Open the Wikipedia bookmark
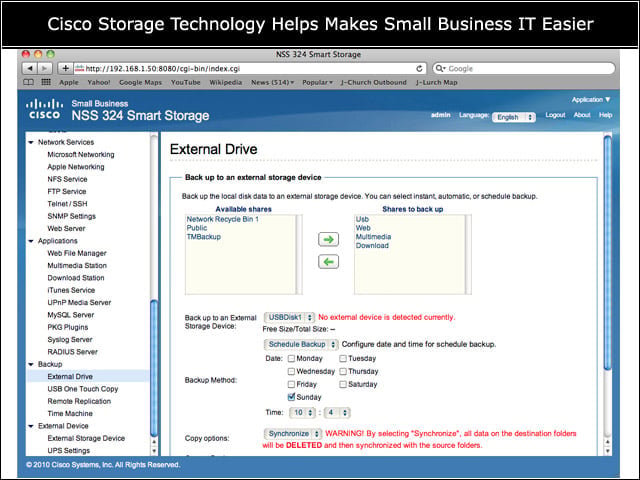 (226, 82)
